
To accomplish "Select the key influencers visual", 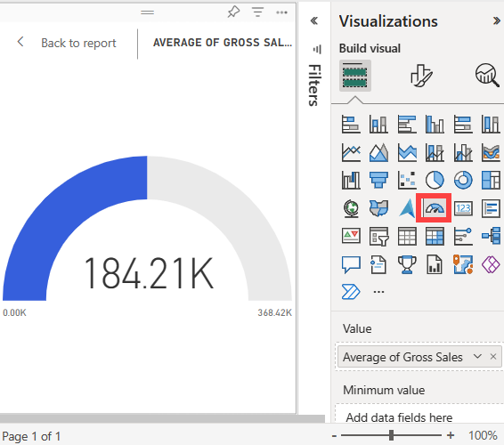I will pyautogui.click(x=463, y=236).
